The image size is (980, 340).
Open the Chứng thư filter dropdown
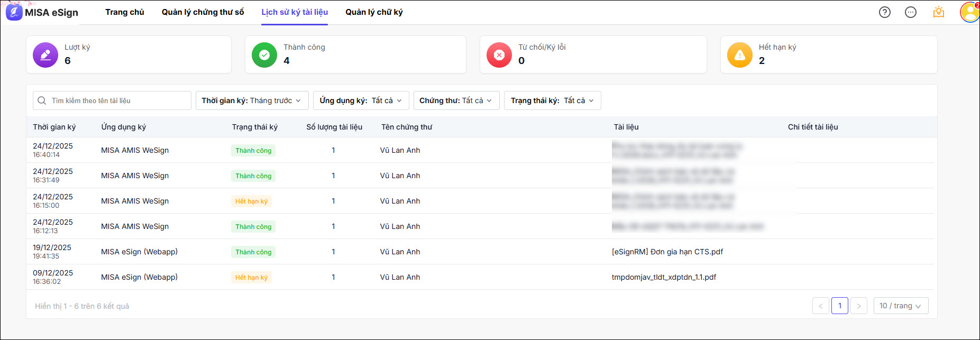point(456,100)
